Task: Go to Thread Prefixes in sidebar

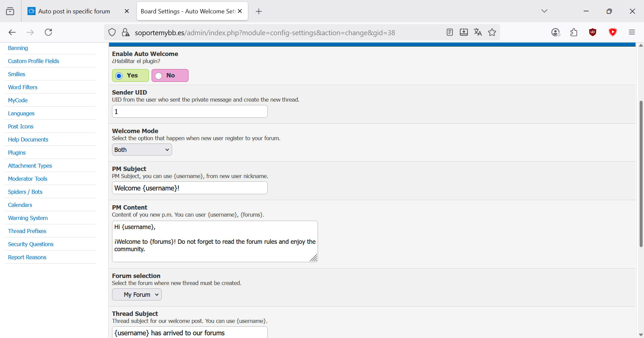Action: tap(27, 231)
